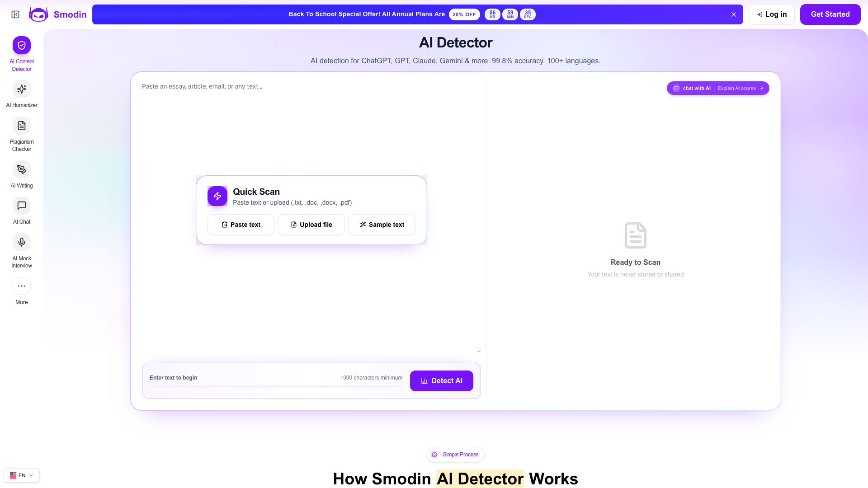Open the Plagiarism Checker tool
This screenshot has width=868, height=488.
click(22, 135)
